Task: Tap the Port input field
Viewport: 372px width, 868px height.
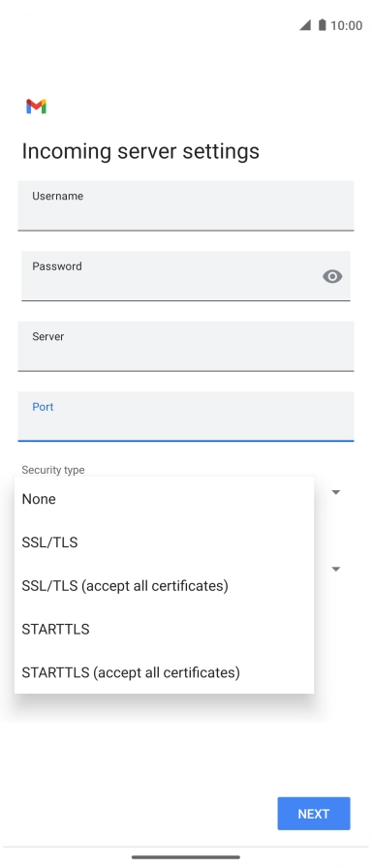Action: 186,417
